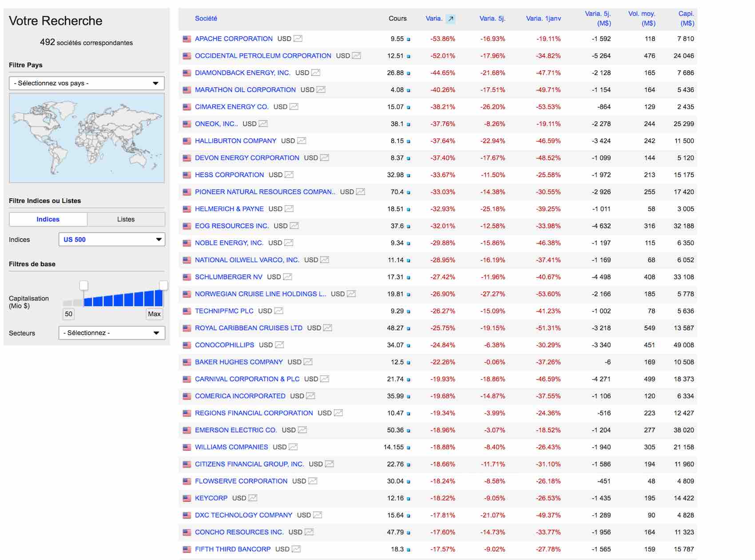Switch to the Indices tab
The height and width of the screenshot is (560, 755).
[x=48, y=219]
